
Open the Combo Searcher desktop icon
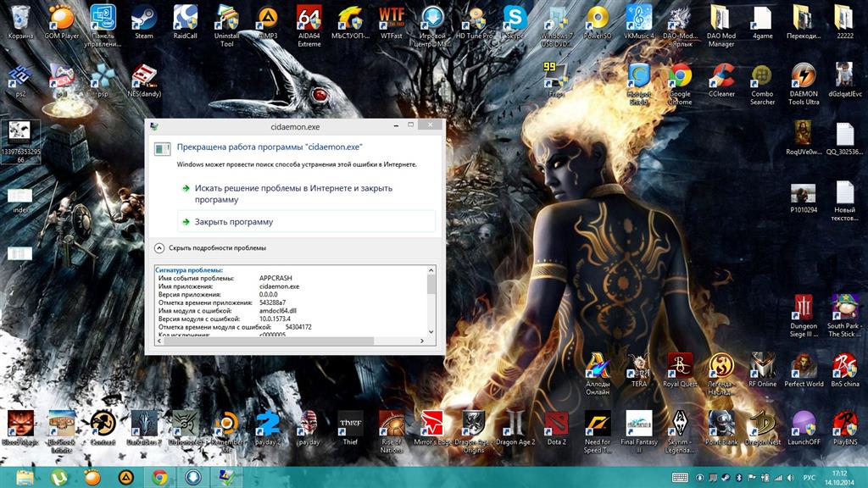[762, 84]
